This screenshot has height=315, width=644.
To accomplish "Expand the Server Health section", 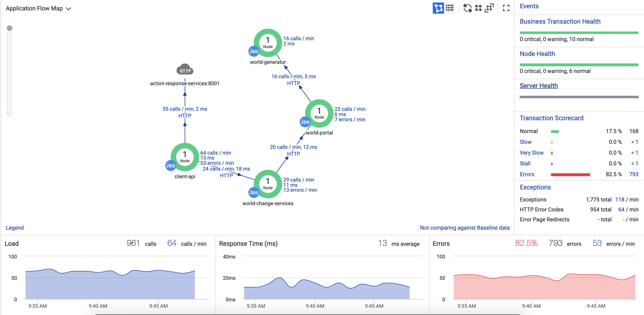I will (539, 86).
